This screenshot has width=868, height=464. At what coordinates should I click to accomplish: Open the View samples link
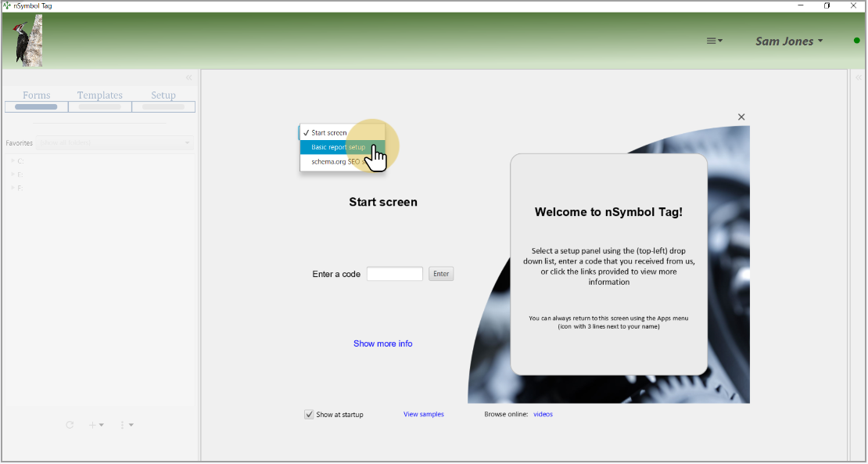[x=424, y=414]
